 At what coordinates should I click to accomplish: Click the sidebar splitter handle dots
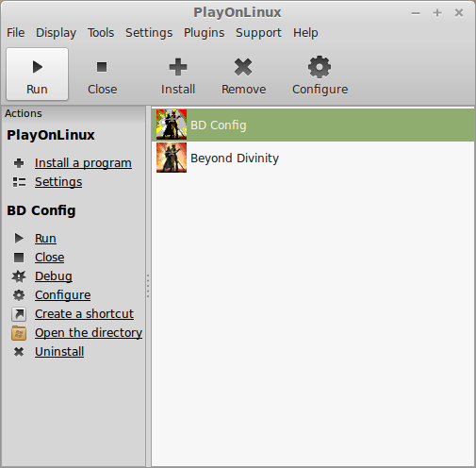[148, 286]
